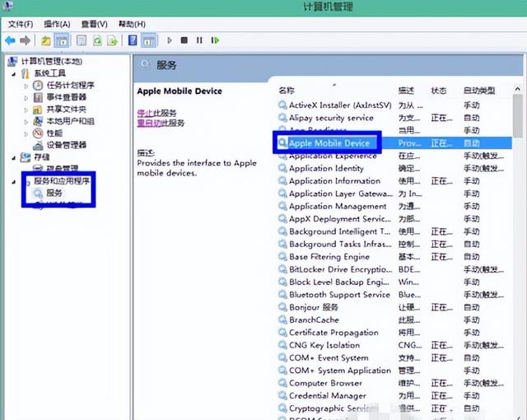This screenshot has height=420, width=527.
Task: Select Computer Browser service row
Action: pyautogui.click(x=395, y=383)
